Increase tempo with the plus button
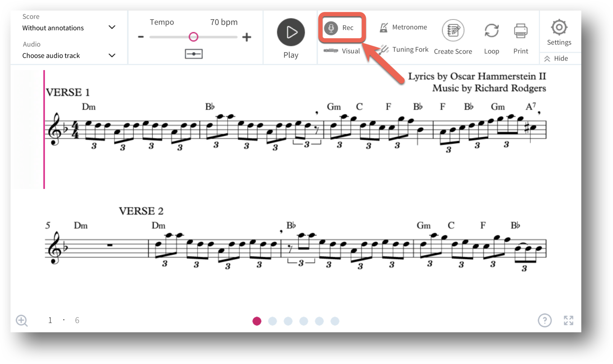 pyautogui.click(x=247, y=37)
